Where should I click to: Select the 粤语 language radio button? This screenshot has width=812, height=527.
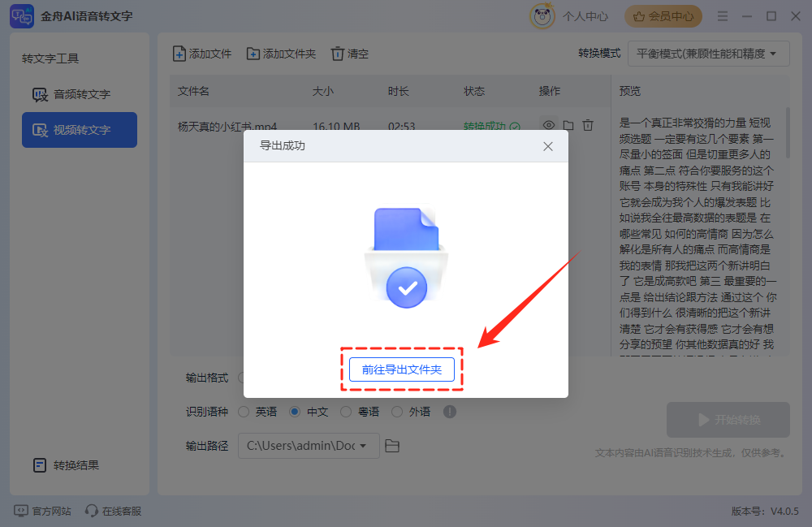click(346, 412)
